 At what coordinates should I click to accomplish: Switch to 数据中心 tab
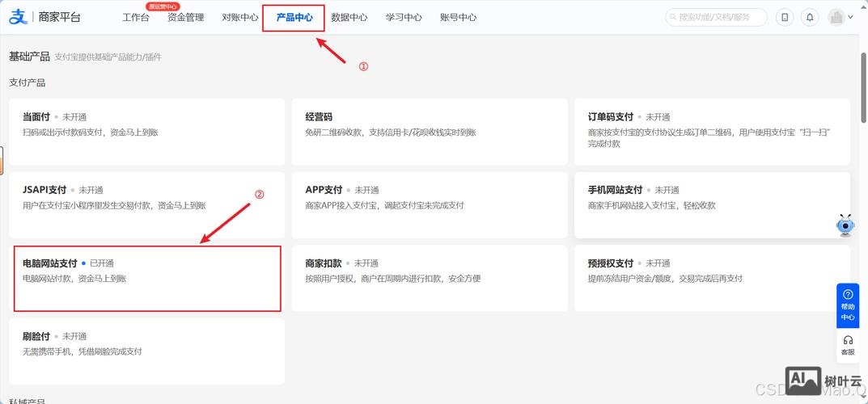(x=349, y=17)
